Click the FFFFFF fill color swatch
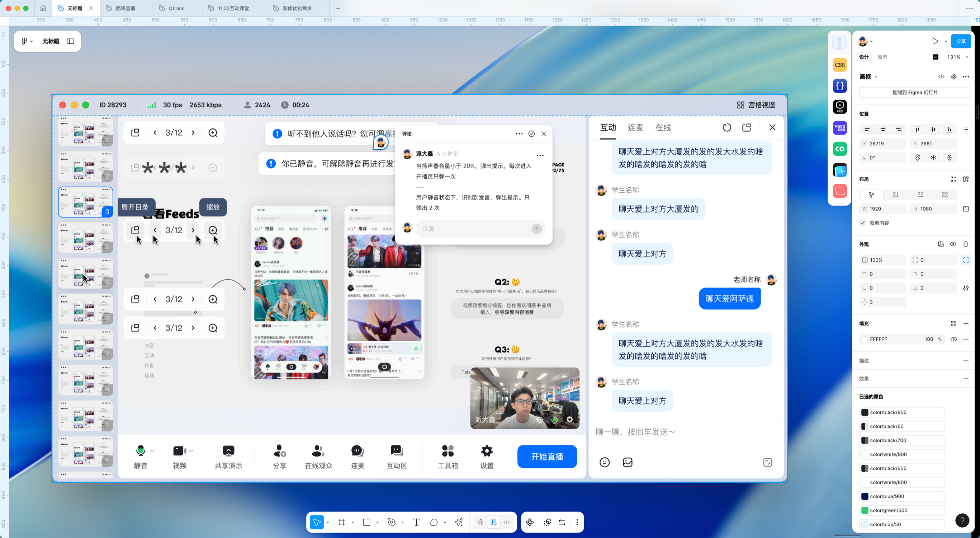 point(864,339)
